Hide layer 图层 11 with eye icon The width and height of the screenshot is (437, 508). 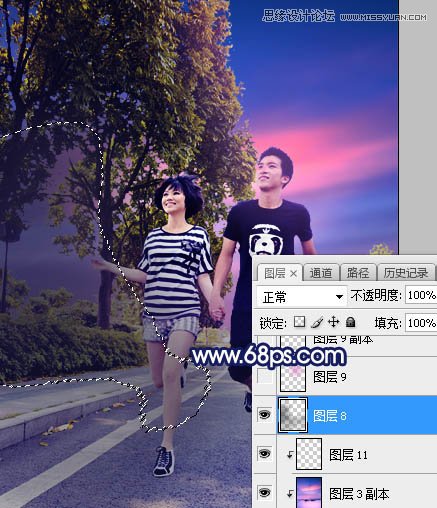pos(264,454)
